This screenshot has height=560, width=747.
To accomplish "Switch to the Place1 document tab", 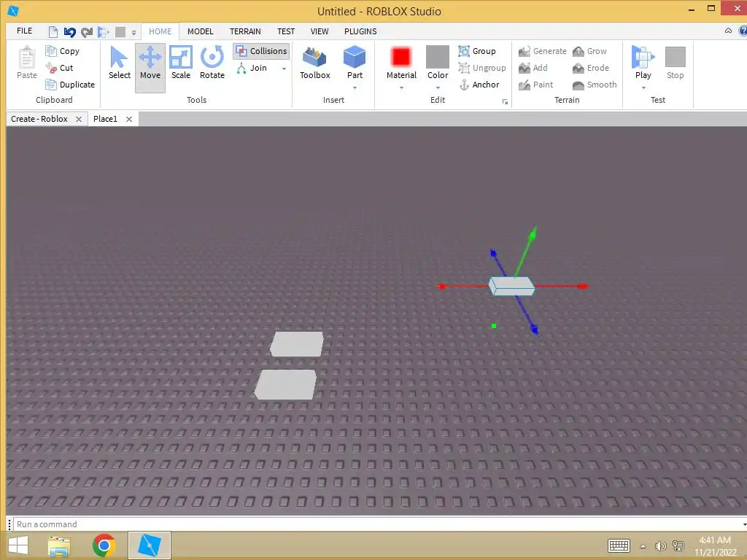I will (105, 119).
